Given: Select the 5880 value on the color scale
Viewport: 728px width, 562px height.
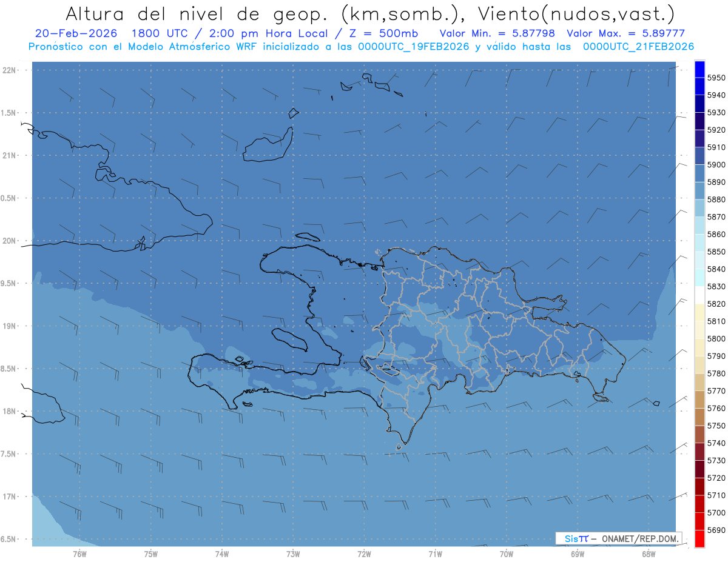Looking at the screenshot, I should tap(716, 199).
